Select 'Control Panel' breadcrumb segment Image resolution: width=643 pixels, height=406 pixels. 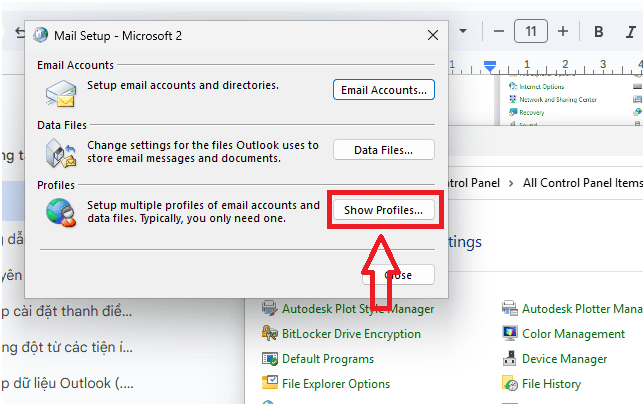pos(474,183)
